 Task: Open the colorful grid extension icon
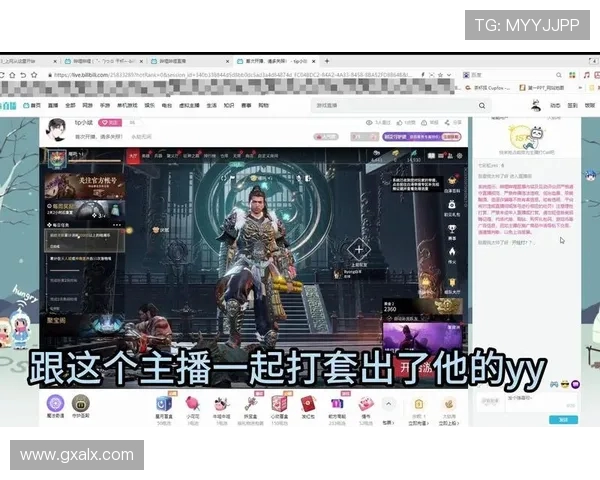pyautogui.click(x=572, y=75)
